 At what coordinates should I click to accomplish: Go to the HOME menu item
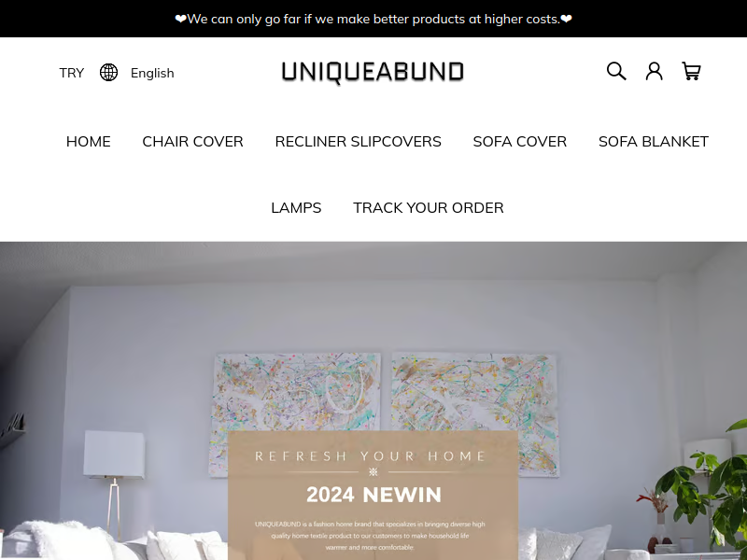click(88, 142)
